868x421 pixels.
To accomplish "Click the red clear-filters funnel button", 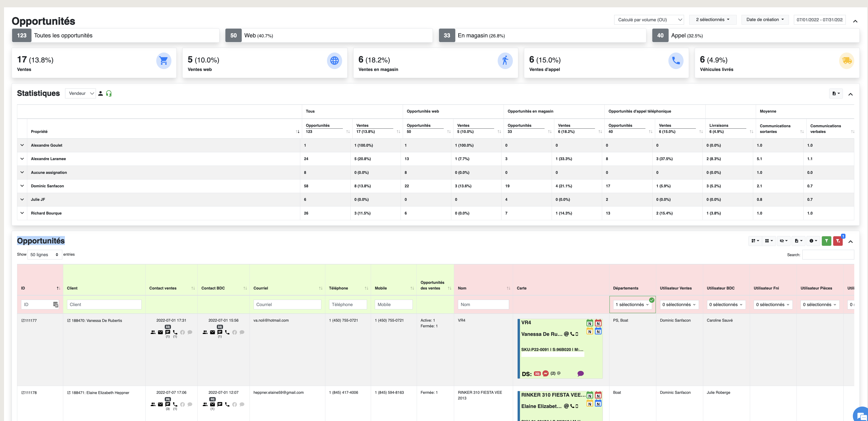I will pyautogui.click(x=838, y=241).
